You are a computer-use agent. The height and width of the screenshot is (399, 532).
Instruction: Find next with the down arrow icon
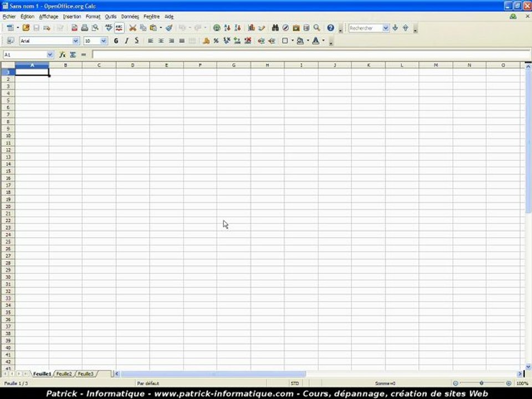[395, 28]
